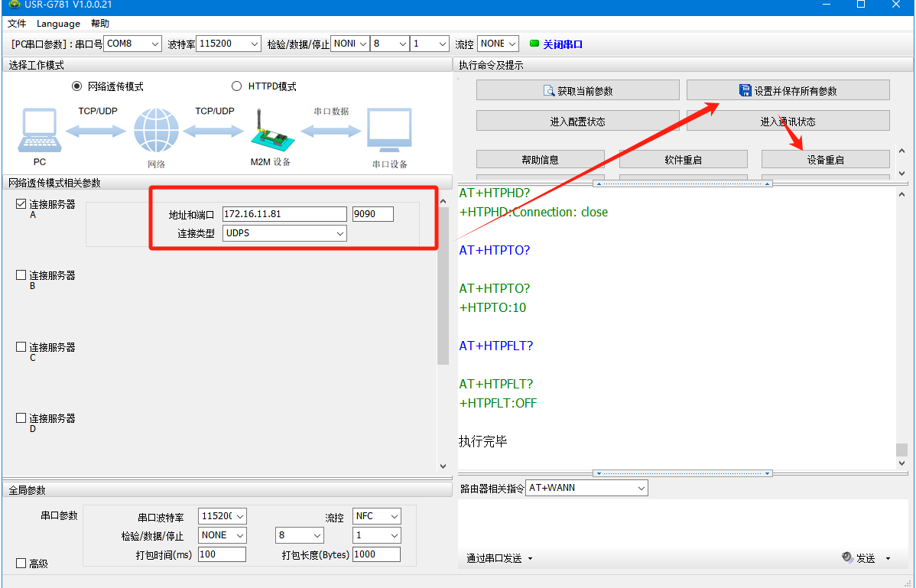Enable the 连接服务器 B checkbox

pyautogui.click(x=21, y=275)
